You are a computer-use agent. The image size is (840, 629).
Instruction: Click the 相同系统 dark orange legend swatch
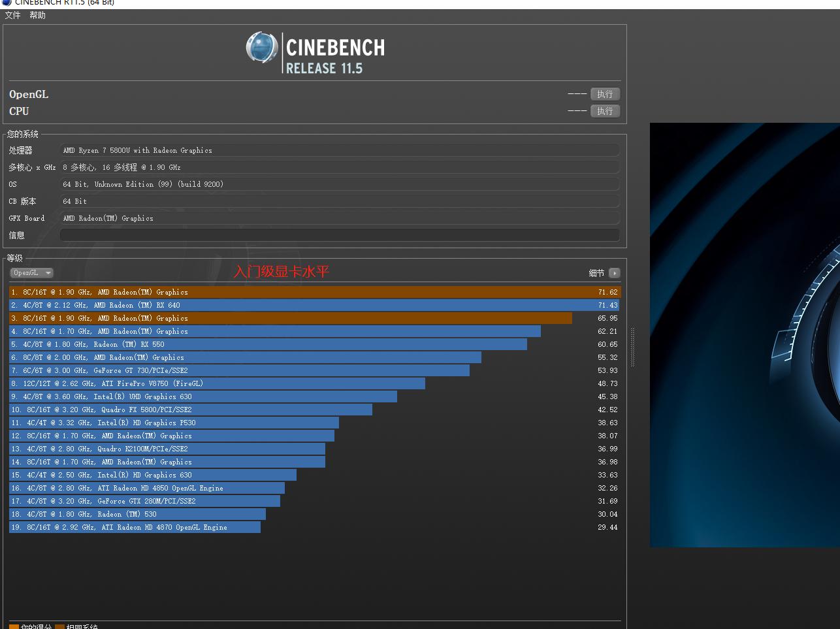59,627
